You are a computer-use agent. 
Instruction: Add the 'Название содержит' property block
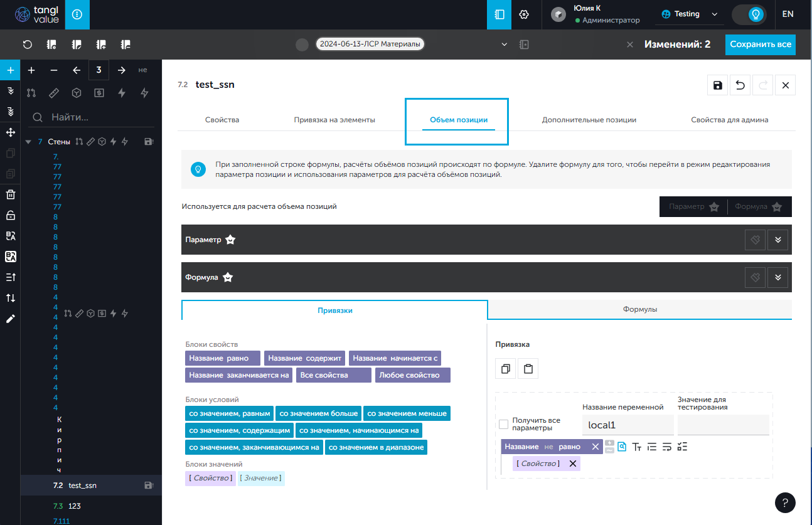point(304,358)
